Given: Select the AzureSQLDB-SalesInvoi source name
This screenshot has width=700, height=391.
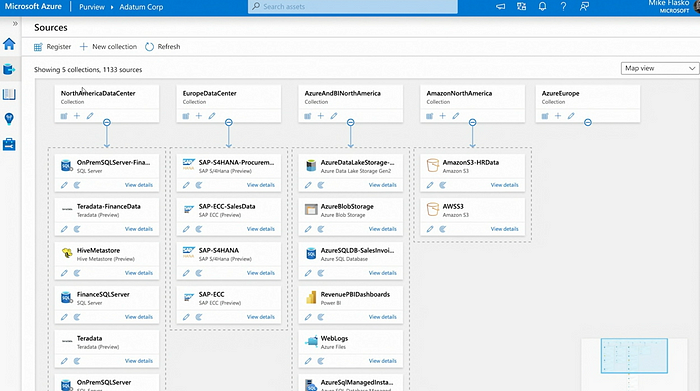Looking at the screenshot, I should click(357, 250).
